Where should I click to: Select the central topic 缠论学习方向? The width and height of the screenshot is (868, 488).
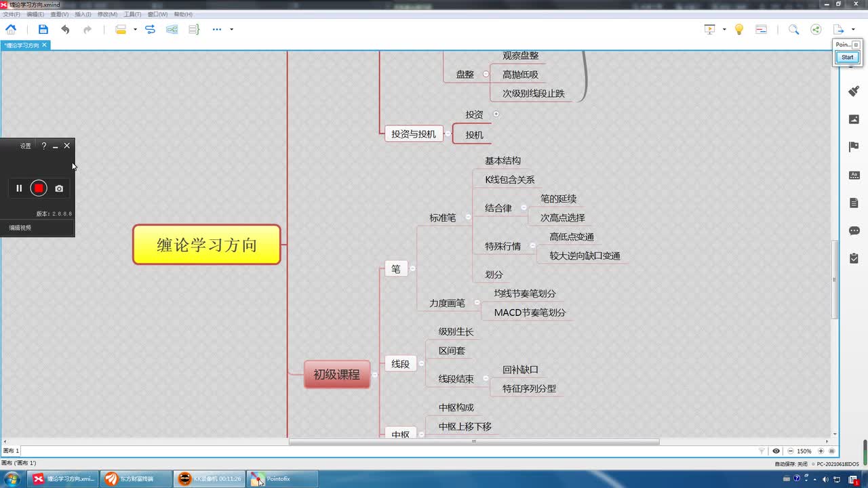tap(207, 245)
